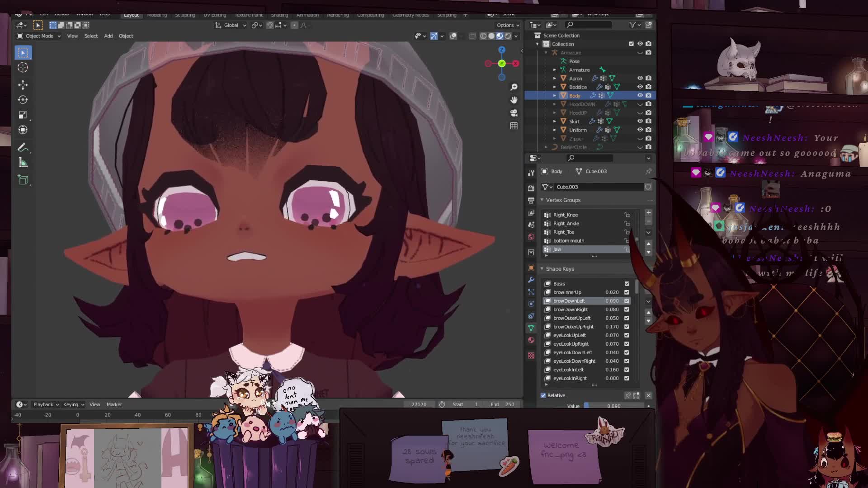Switch to wireframe shading

pos(483,36)
